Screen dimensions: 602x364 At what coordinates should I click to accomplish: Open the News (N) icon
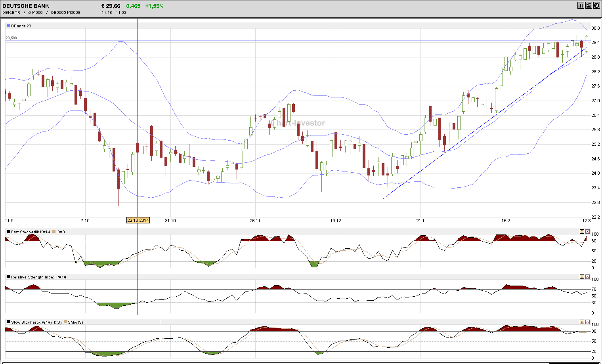tap(589, 6)
